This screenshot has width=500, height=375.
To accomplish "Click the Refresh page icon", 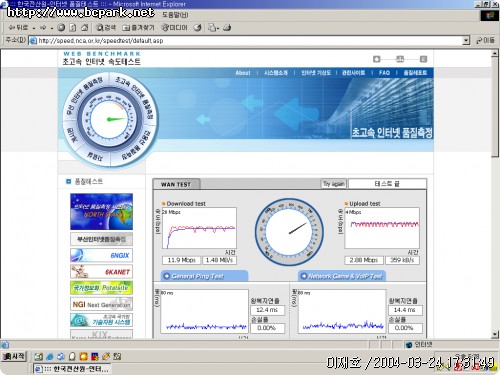I will click(73, 28).
